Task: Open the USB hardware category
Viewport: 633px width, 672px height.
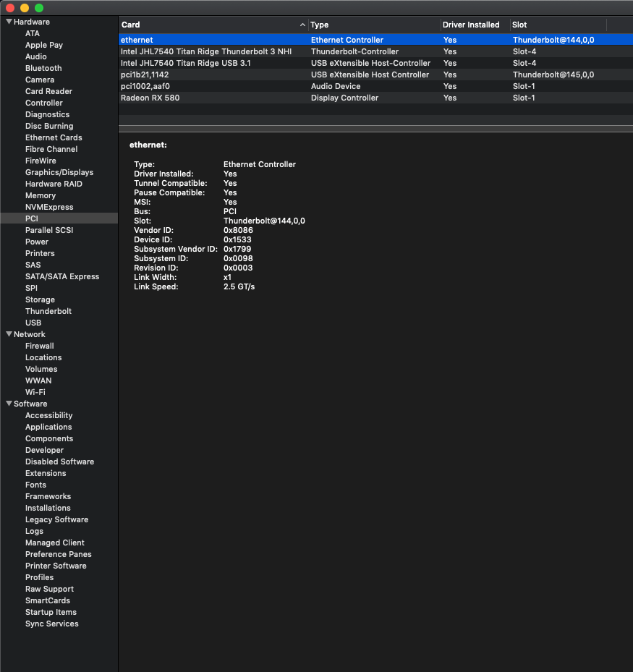Action: point(33,323)
